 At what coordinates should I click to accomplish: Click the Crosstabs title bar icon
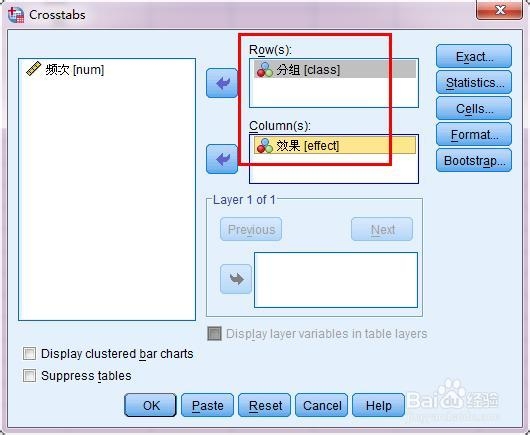point(16,15)
